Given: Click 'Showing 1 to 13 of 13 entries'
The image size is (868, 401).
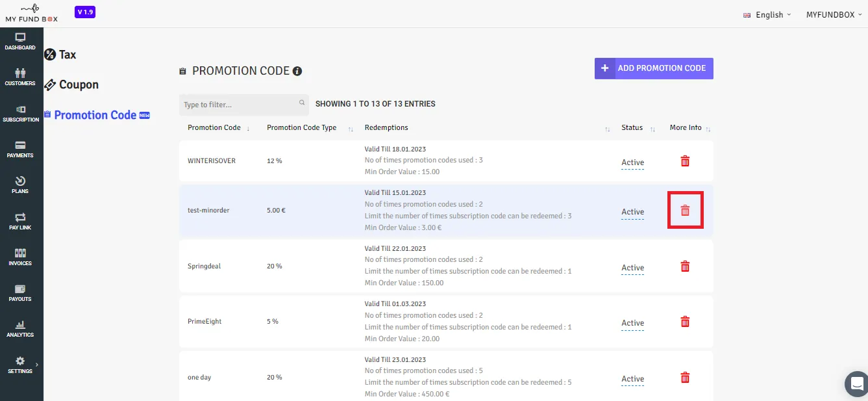Looking at the screenshot, I should click(375, 104).
